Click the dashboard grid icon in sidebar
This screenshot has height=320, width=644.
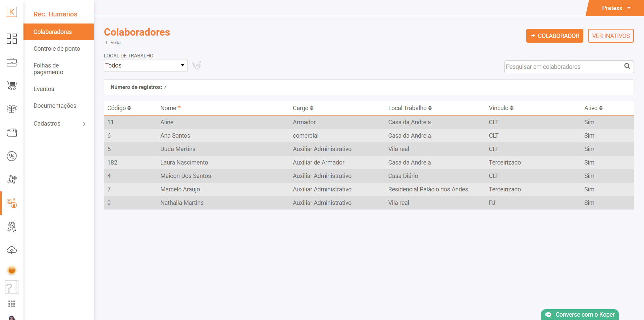coord(12,39)
